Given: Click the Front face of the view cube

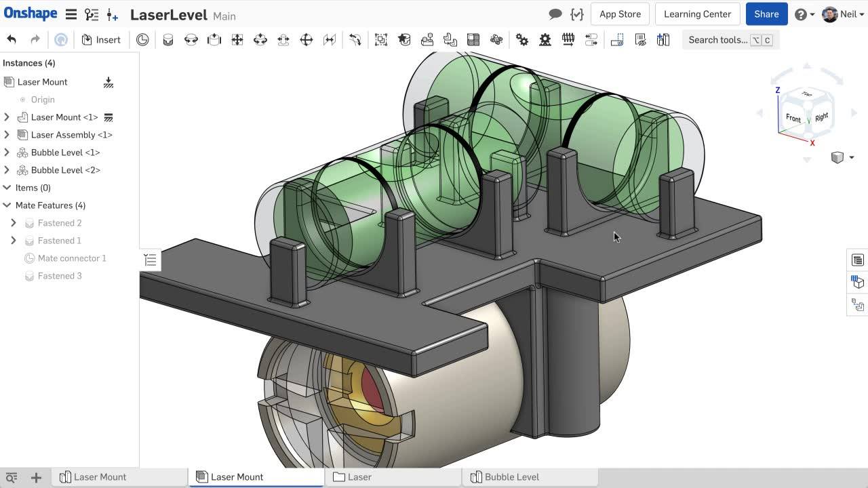Looking at the screenshot, I should coord(793,118).
